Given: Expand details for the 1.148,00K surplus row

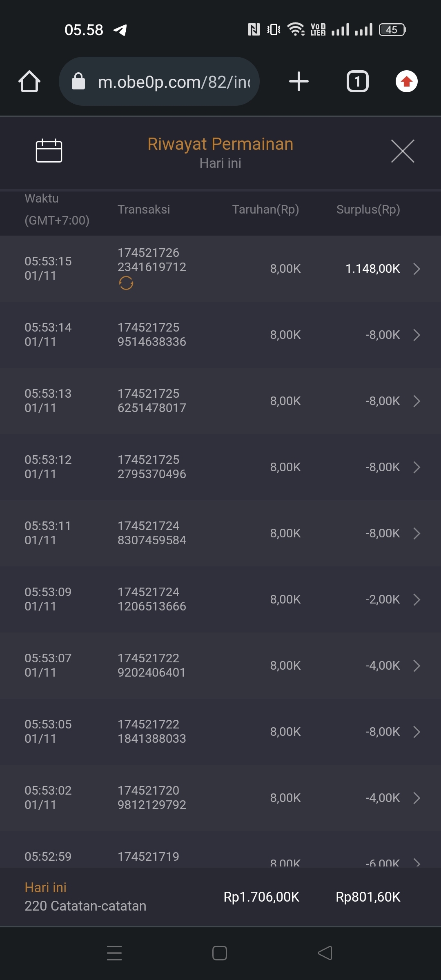Looking at the screenshot, I should click(x=416, y=269).
